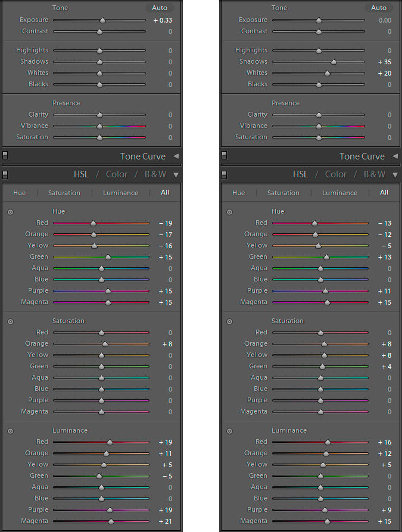Open Color mode in right panel header

point(335,174)
